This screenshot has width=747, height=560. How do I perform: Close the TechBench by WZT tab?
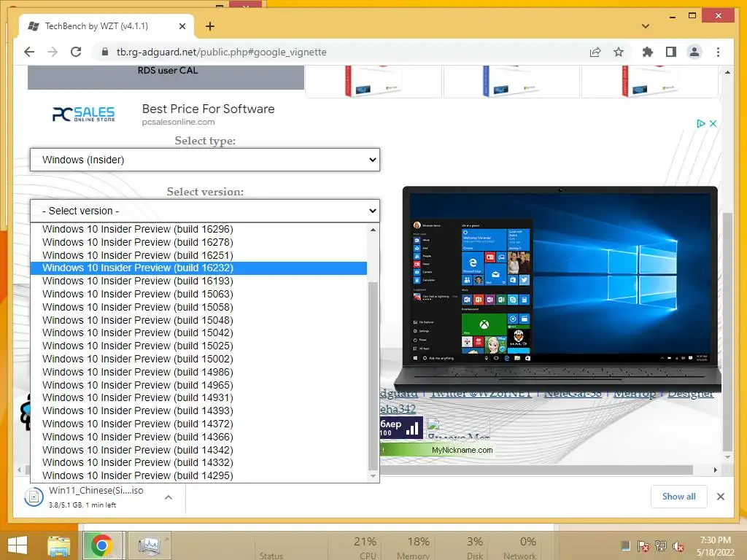(182, 26)
